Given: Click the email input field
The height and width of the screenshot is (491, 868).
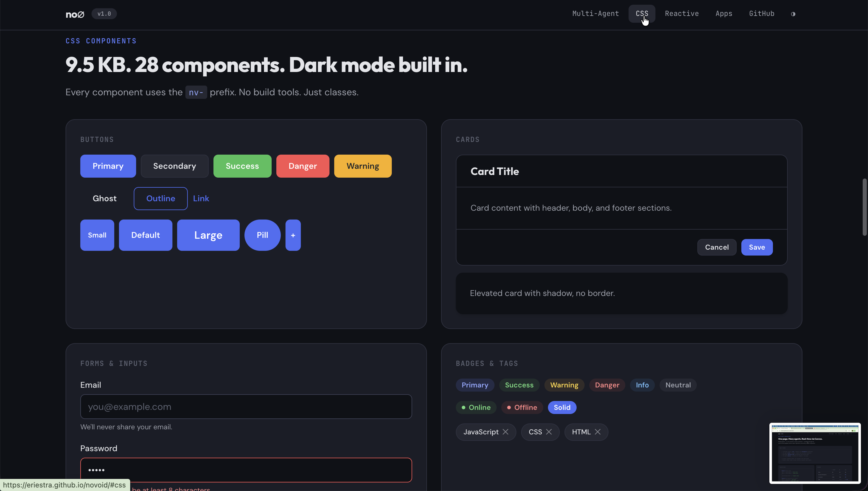Looking at the screenshot, I should pos(246,407).
